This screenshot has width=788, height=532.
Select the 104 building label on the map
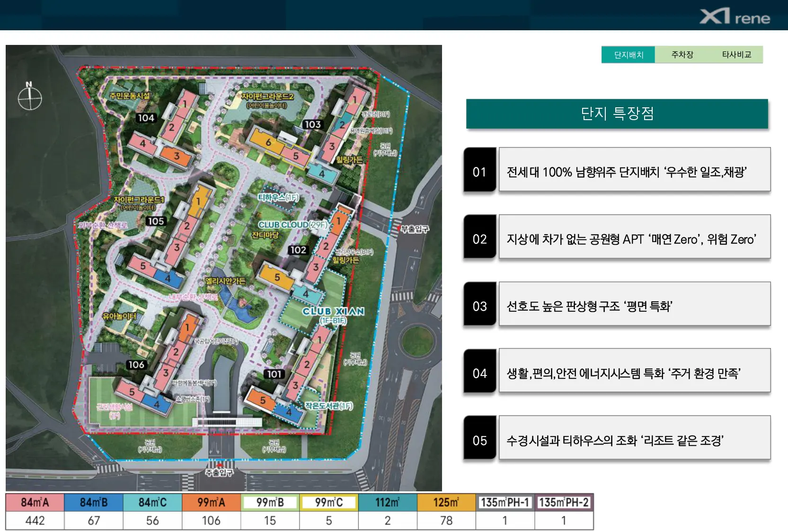146,118
